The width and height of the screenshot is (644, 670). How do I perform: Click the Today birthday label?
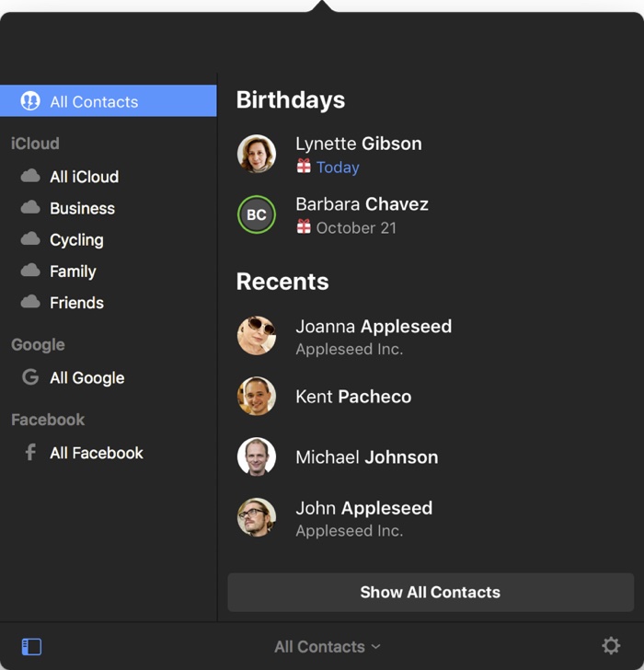pos(338,167)
